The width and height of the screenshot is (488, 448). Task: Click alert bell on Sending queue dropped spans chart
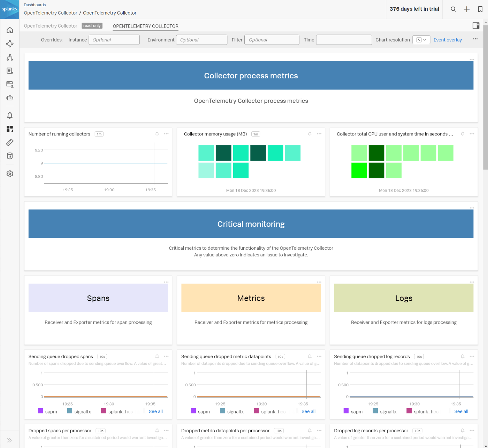(157, 356)
